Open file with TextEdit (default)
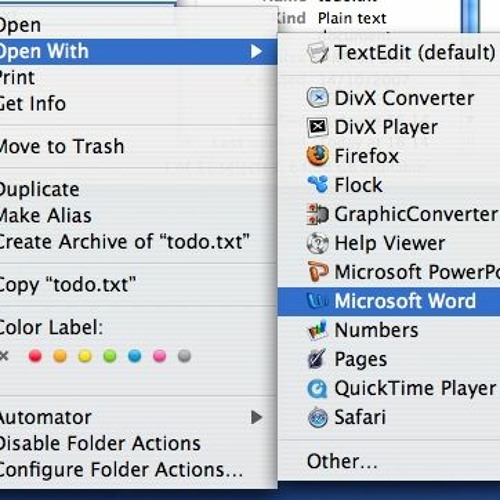This screenshot has height=500, width=500. click(389, 53)
